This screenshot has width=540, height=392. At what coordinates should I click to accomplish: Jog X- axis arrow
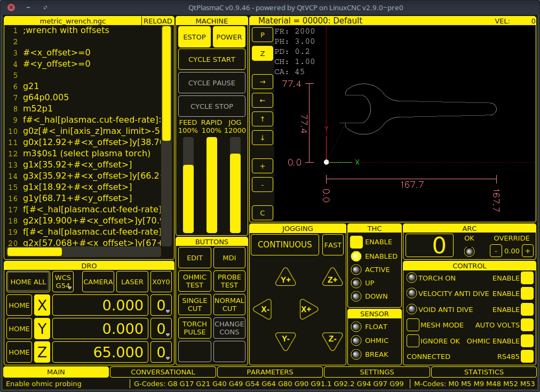click(x=263, y=309)
